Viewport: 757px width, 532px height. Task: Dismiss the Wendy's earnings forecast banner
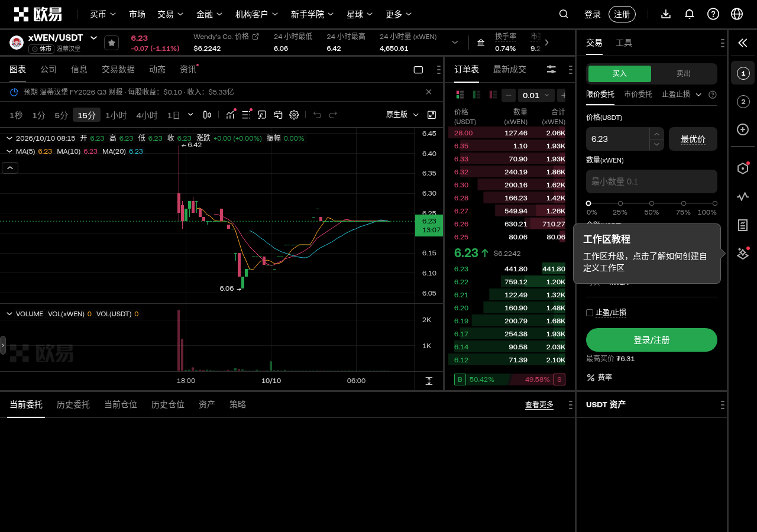429,92
